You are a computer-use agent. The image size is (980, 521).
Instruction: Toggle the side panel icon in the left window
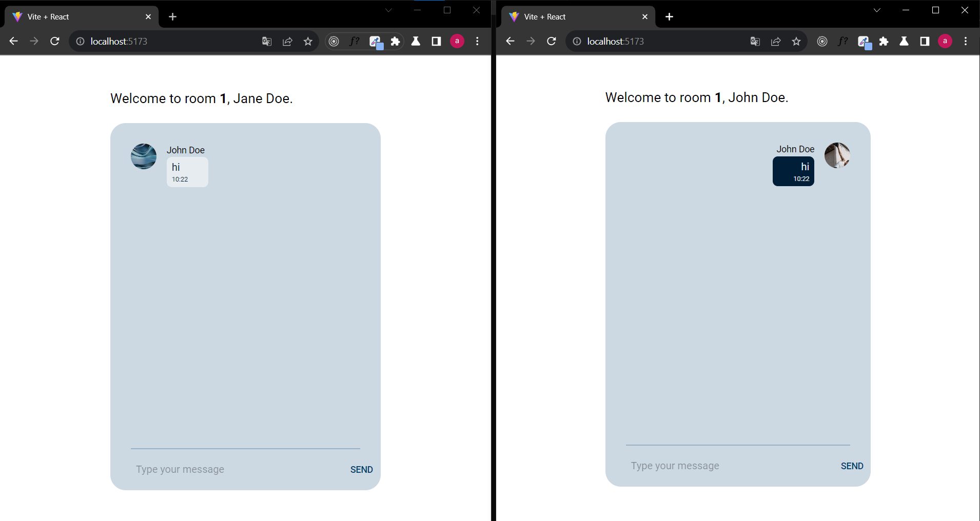437,42
